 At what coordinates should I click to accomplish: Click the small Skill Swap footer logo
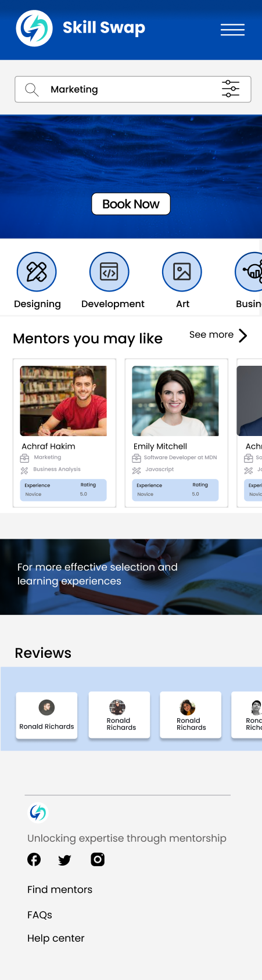38,812
